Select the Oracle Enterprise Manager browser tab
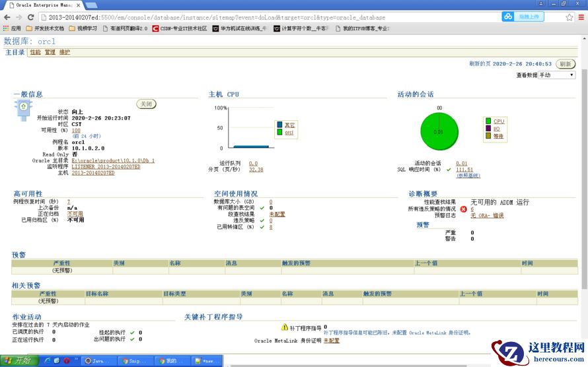 [x=43, y=5]
